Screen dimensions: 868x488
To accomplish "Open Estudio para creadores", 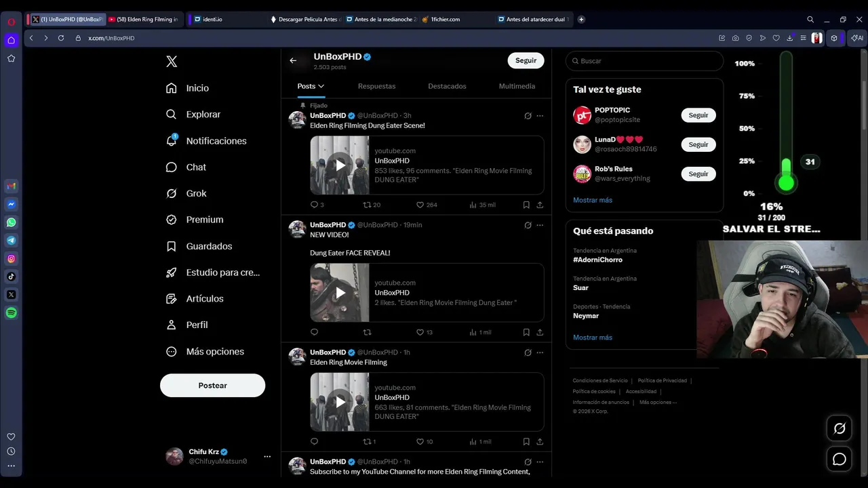I will [x=213, y=272].
